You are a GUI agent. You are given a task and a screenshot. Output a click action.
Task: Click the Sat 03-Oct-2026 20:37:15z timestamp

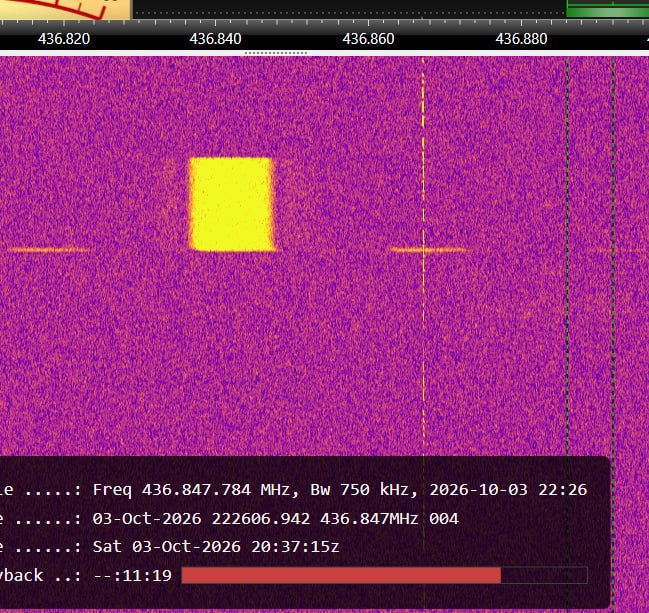pos(216,547)
